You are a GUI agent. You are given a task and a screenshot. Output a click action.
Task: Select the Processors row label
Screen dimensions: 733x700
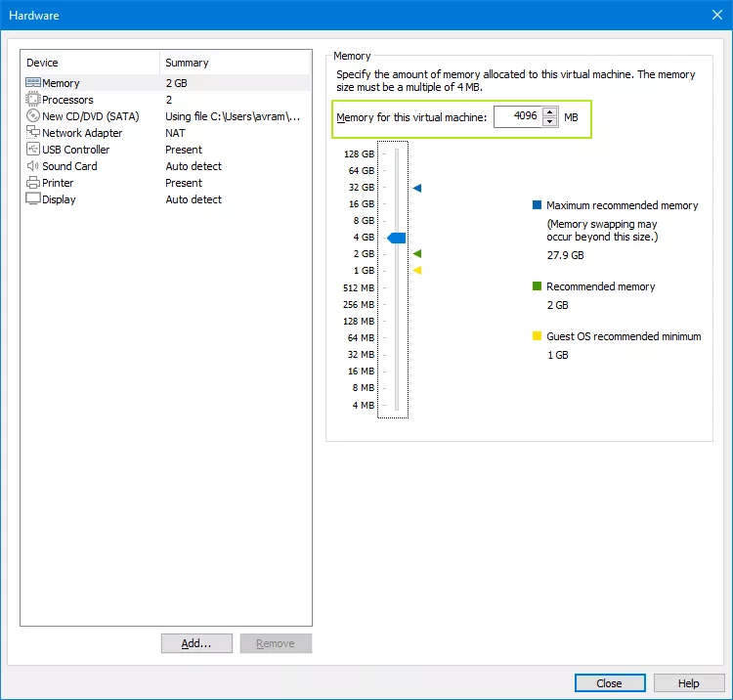click(67, 100)
